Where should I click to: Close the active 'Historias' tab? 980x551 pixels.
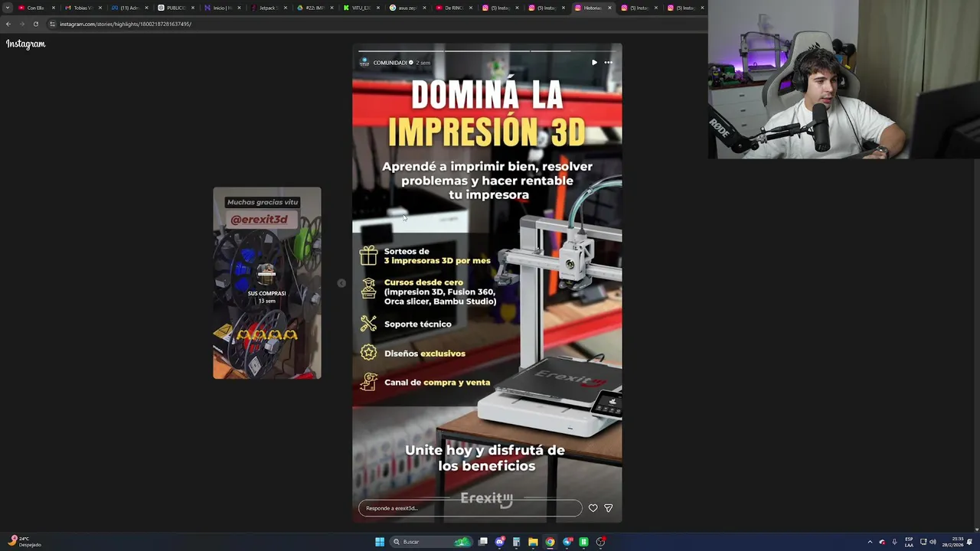pos(609,8)
